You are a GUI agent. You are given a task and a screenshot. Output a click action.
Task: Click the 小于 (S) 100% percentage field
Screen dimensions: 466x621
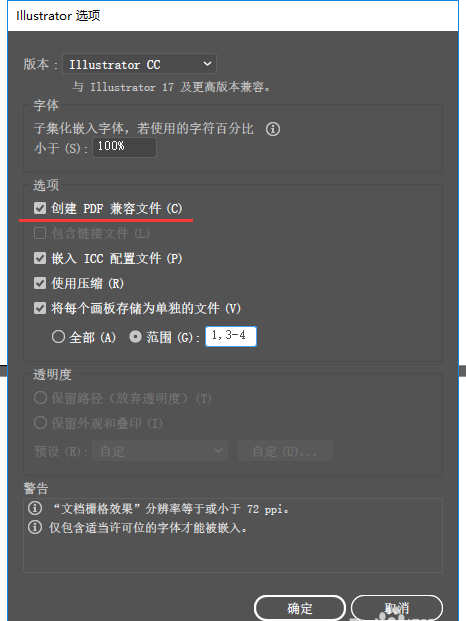124,147
